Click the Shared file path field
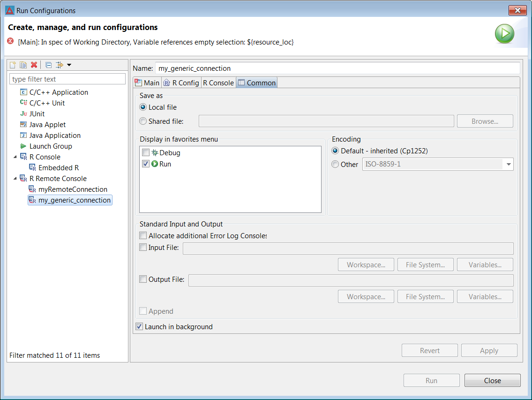The height and width of the screenshot is (400, 532). point(326,121)
